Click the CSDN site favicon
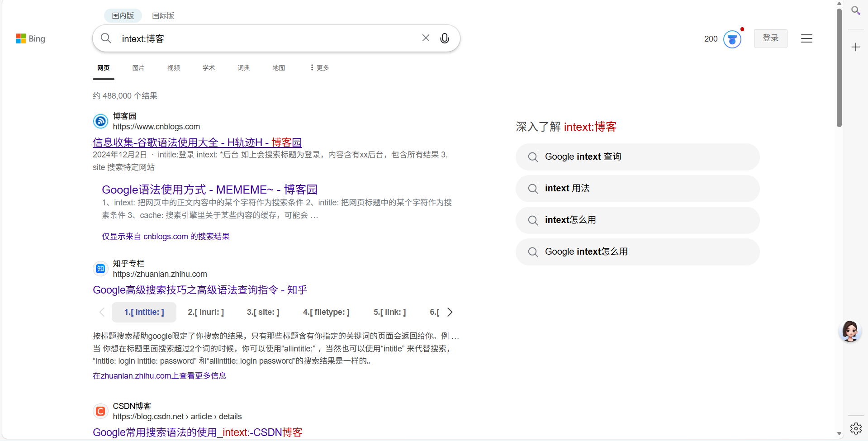This screenshot has height=441, width=868. tap(100, 411)
